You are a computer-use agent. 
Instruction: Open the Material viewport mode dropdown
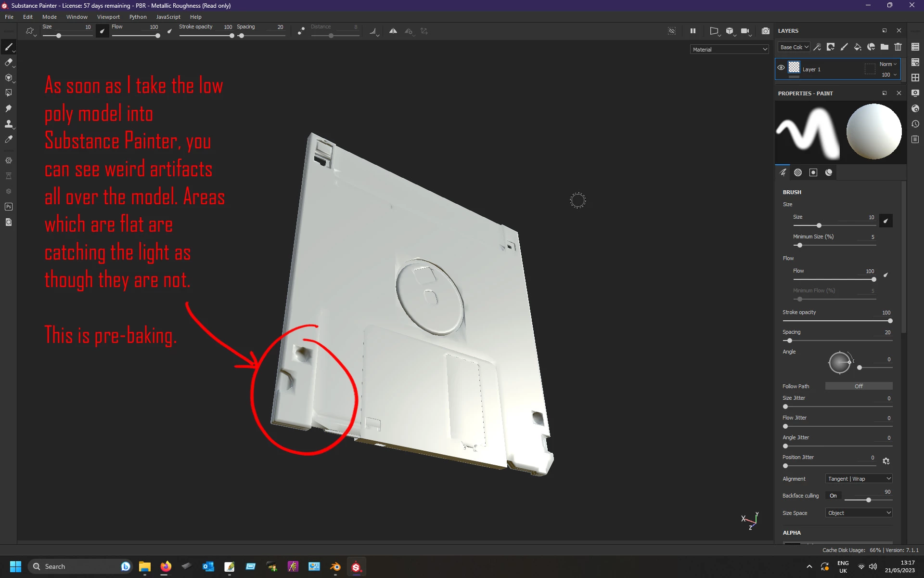tap(729, 49)
